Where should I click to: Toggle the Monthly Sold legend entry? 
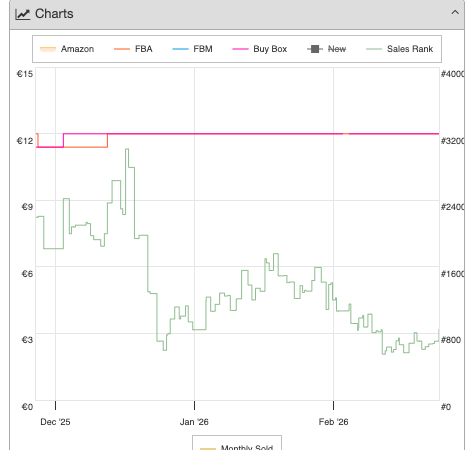click(237, 447)
